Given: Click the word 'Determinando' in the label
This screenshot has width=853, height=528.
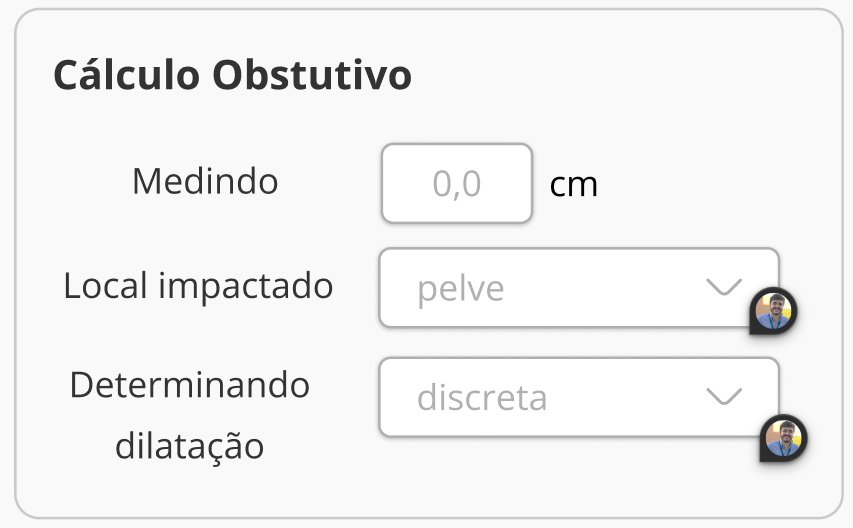Looking at the screenshot, I should [190, 385].
